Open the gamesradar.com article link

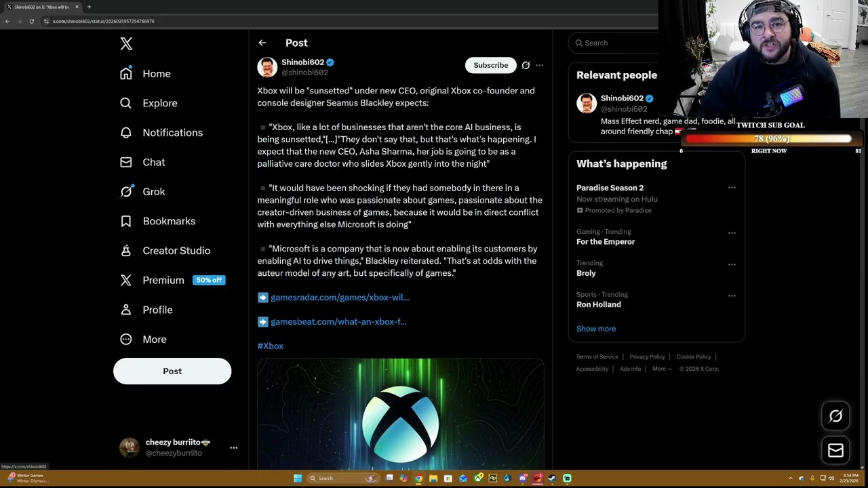coord(340,298)
